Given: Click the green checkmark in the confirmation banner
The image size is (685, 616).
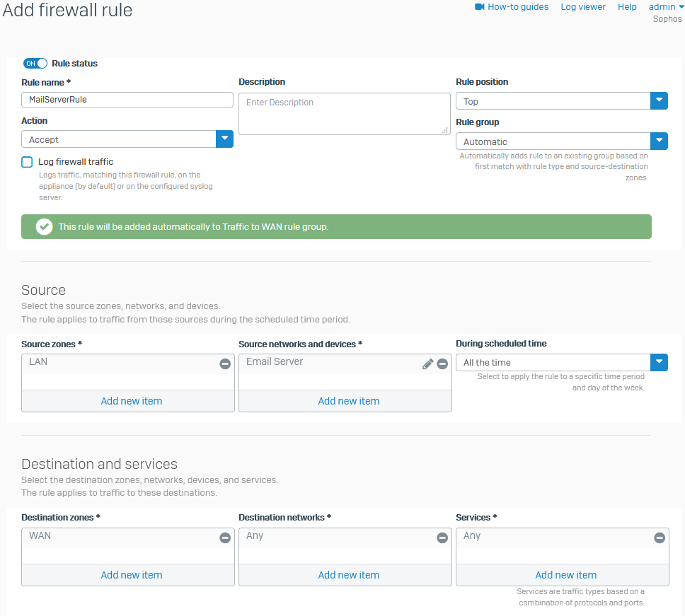Looking at the screenshot, I should (44, 226).
